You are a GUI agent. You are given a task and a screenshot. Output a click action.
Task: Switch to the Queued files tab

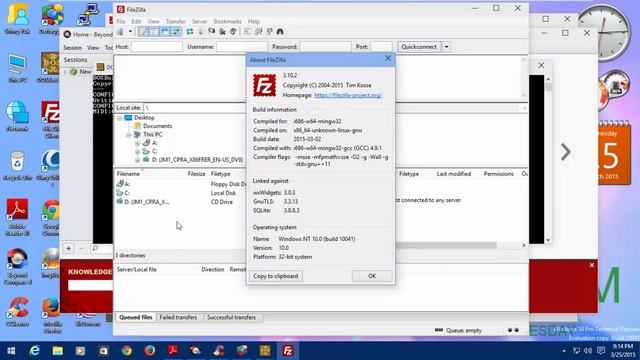click(136, 317)
